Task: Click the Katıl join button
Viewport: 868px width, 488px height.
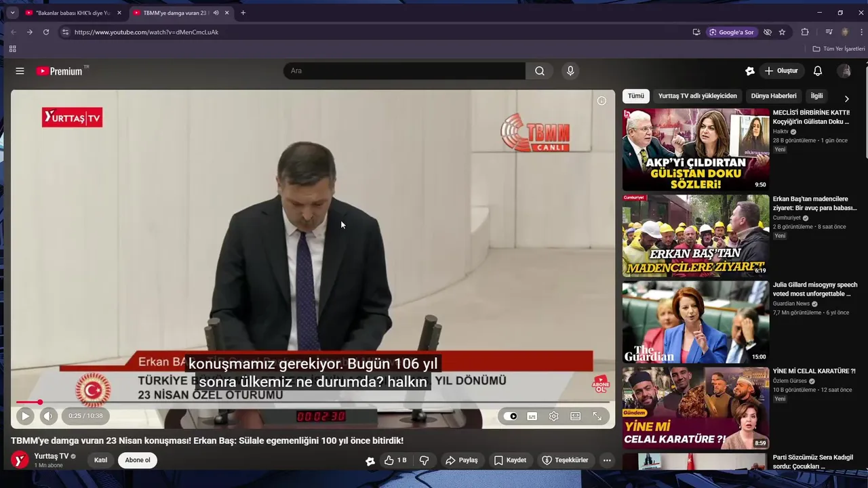Action: (100, 460)
